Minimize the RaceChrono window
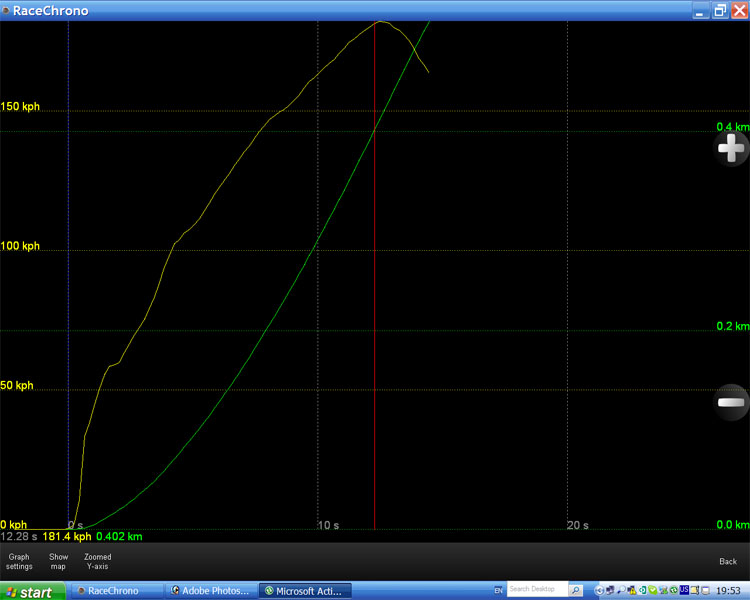Image resolution: width=750 pixels, height=600 pixels. tap(699, 11)
